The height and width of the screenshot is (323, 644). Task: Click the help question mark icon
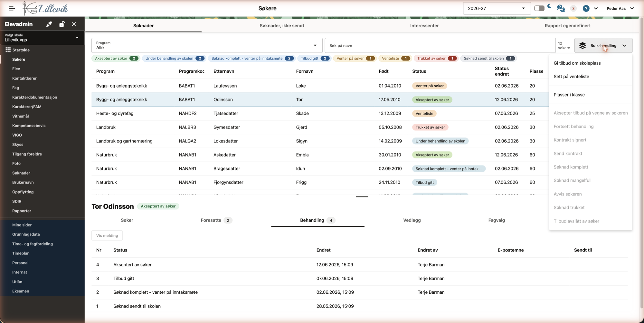tap(586, 8)
